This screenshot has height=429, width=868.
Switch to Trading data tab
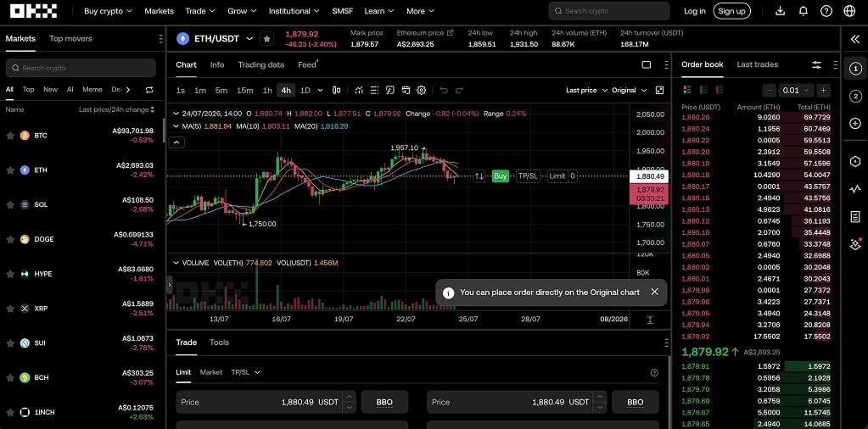click(x=260, y=64)
